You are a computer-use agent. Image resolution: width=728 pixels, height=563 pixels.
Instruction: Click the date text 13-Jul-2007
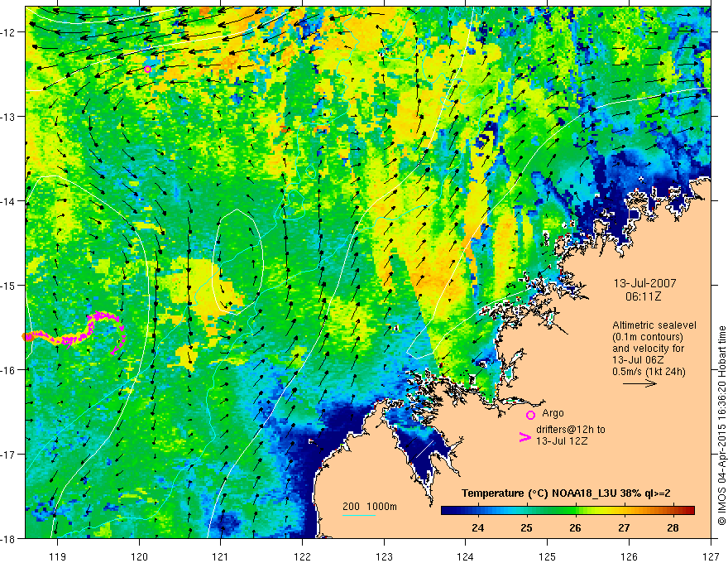click(x=645, y=283)
